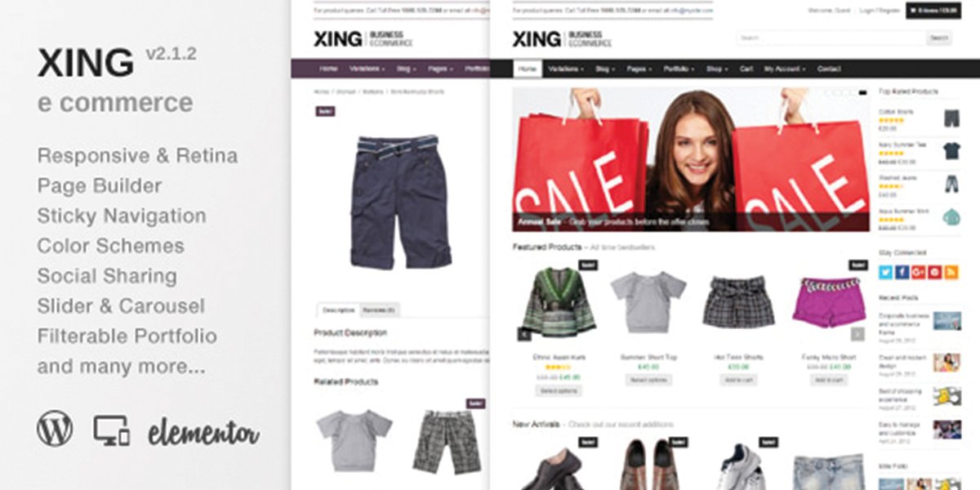Expand the Portfolio menu dropdown

click(x=679, y=69)
